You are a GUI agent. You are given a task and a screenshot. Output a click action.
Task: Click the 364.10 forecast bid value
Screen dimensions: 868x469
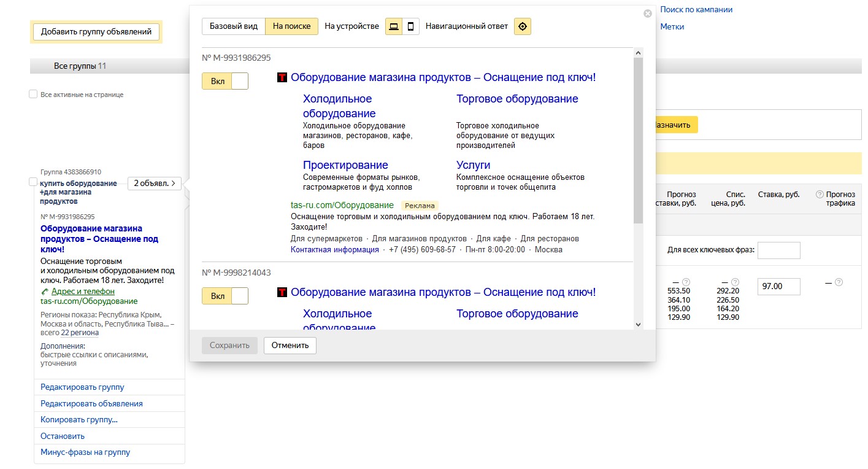678,300
